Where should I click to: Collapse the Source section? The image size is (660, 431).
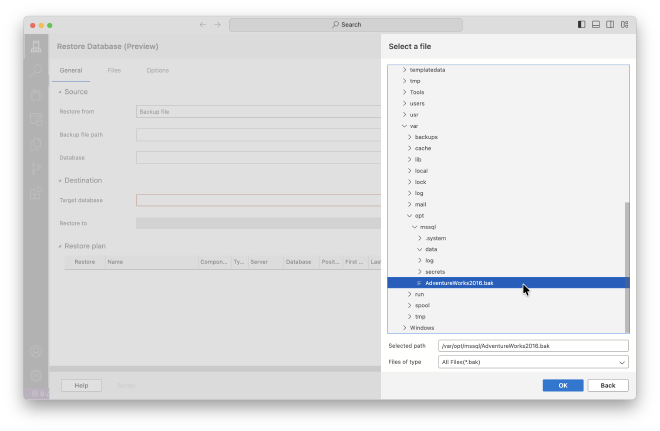tap(60, 92)
